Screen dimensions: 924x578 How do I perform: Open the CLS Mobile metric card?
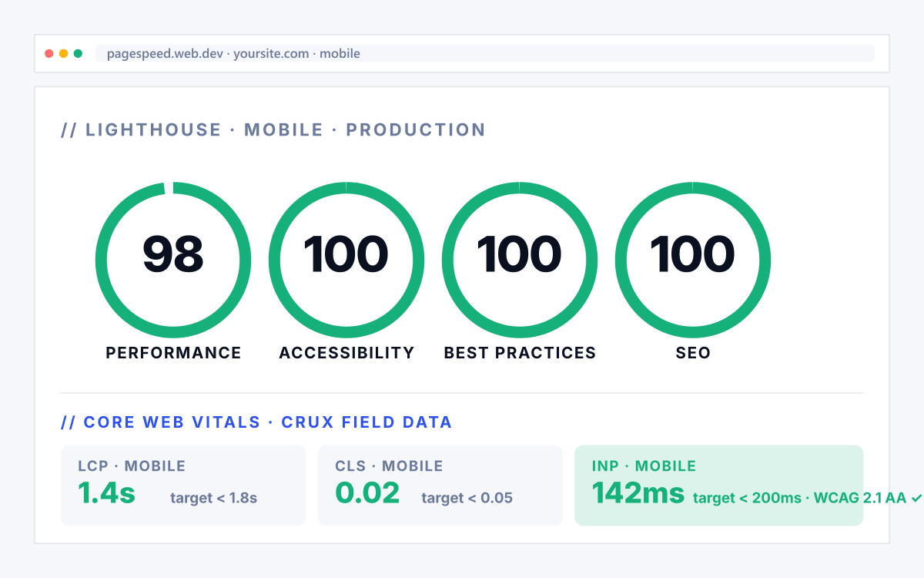[x=440, y=486]
